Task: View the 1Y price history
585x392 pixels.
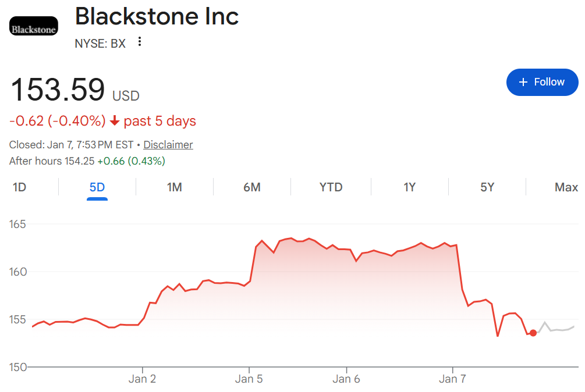Action: tap(410, 187)
